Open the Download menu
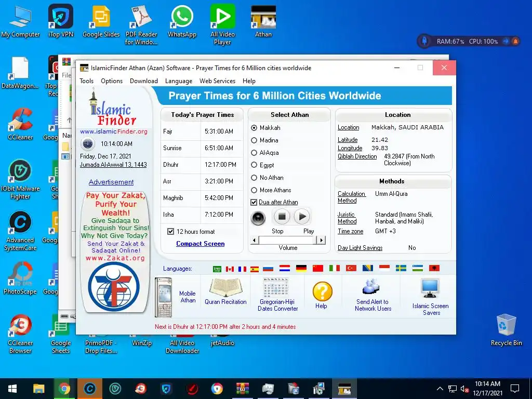Viewport: 532px width, 399px height. tap(144, 81)
